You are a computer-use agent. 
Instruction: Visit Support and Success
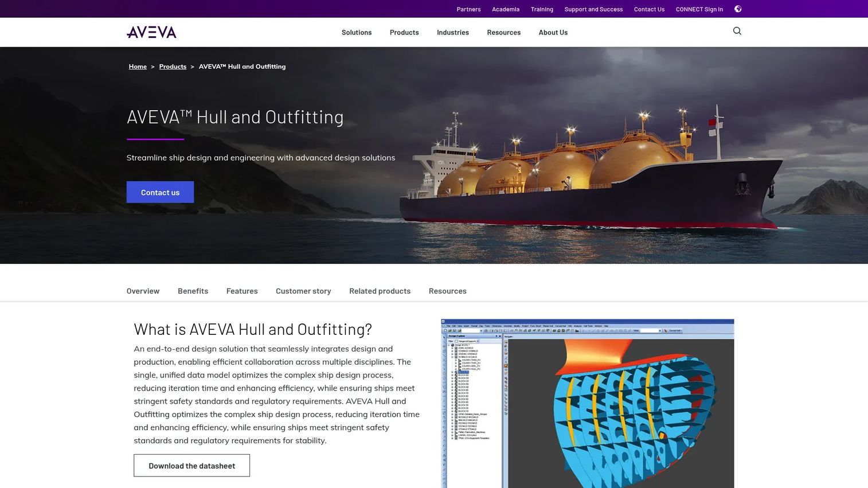click(593, 9)
